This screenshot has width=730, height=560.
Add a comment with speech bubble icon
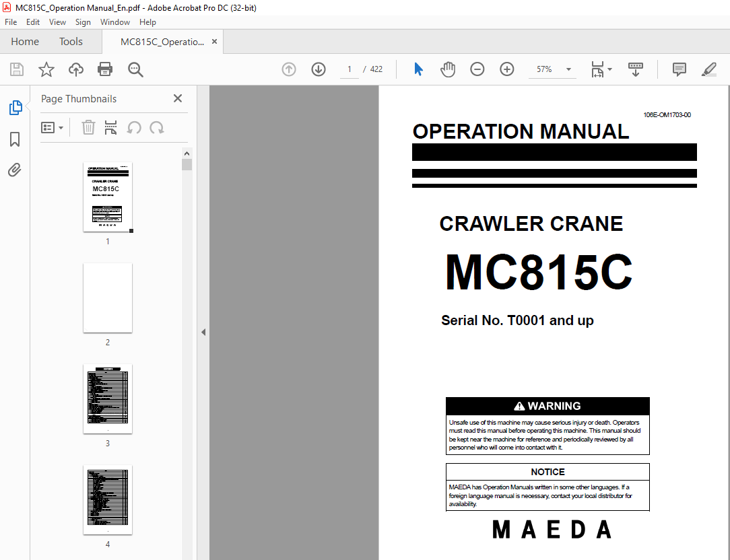click(679, 69)
